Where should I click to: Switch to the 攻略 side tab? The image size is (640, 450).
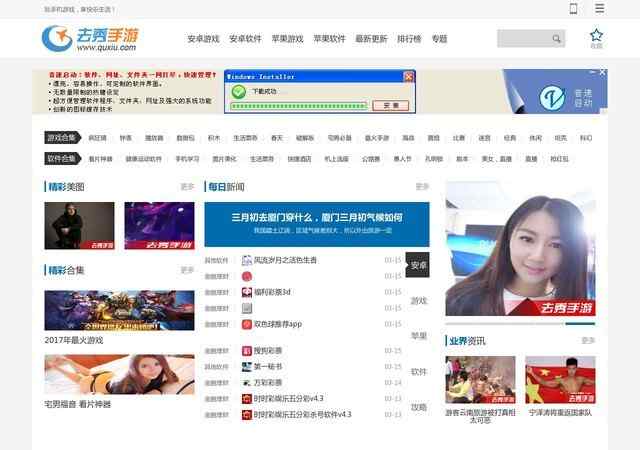pos(418,407)
